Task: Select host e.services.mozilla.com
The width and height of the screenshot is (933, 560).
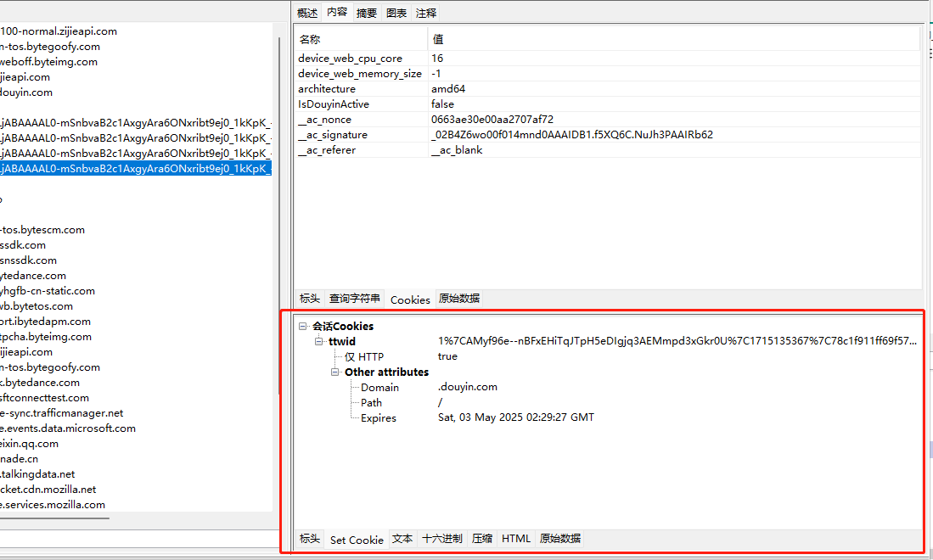Action: coord(53,505)
